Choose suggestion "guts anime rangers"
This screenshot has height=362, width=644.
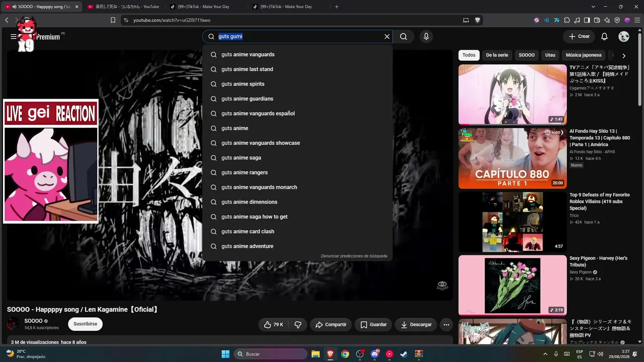(297, 172)
